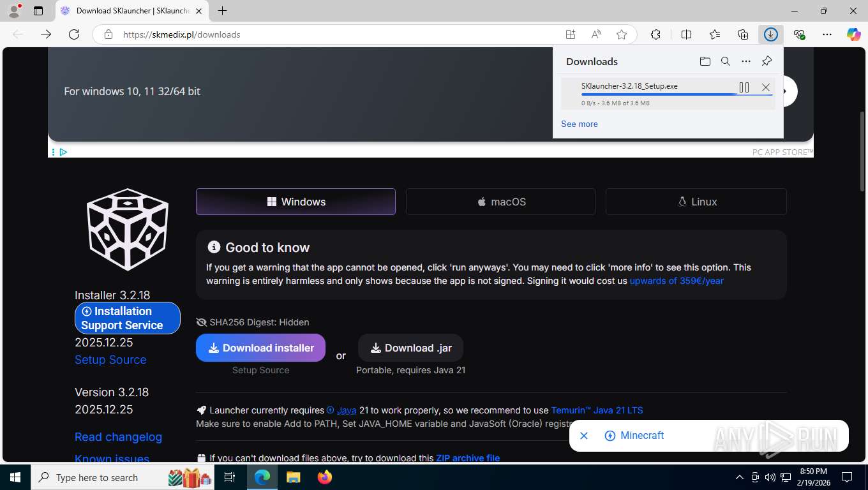868x490 pixels.
Task: Close the Download SKlauncher tab
Action: (198, 11)
